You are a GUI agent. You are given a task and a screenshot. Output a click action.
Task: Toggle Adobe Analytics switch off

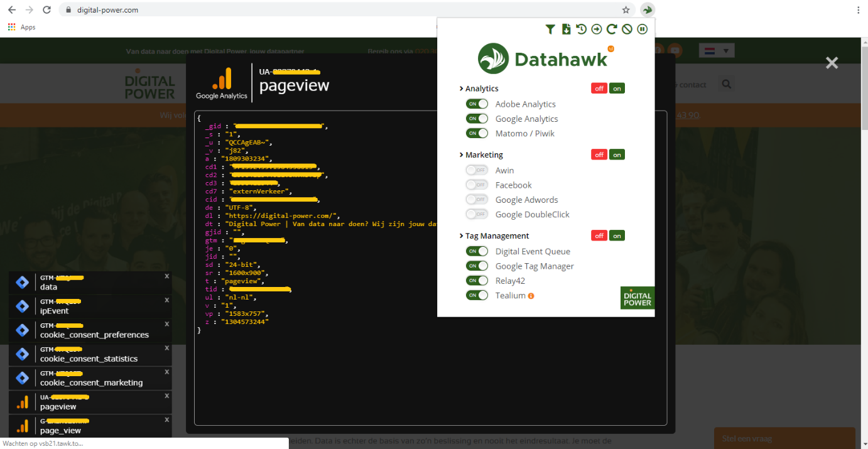(477, 104)
